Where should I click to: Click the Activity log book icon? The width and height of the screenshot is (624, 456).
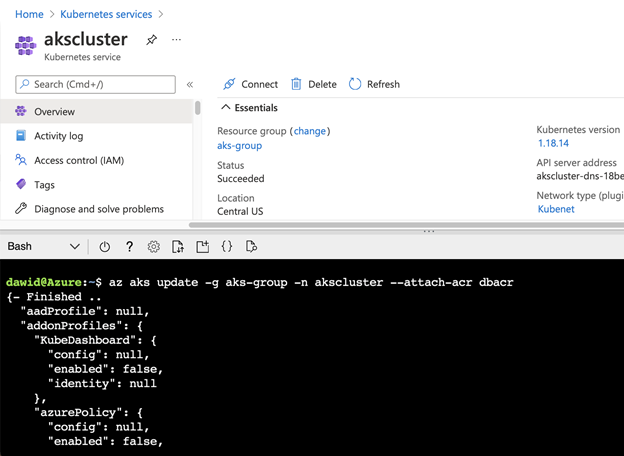(x=21, y=136)
